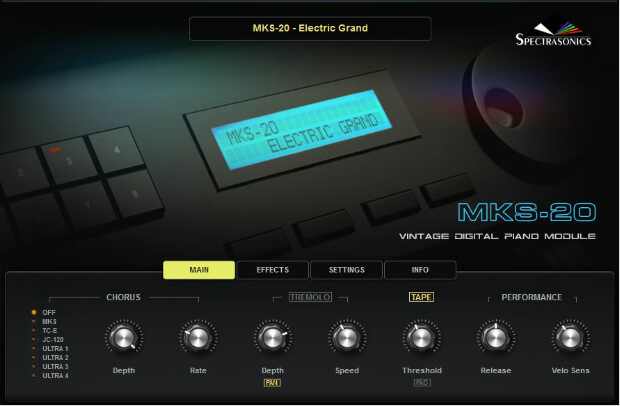Screen dimensions: 620x406
Task: Select the MKS chorus type
Action: (43, 321)
